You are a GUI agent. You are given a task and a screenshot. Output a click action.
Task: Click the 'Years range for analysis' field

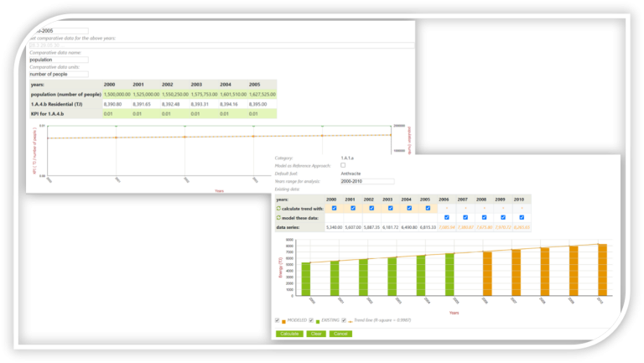coord(366,181)
